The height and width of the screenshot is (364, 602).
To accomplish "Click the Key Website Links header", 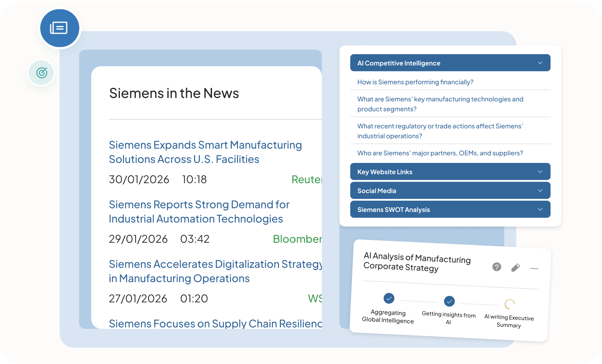I will [450, 172].
